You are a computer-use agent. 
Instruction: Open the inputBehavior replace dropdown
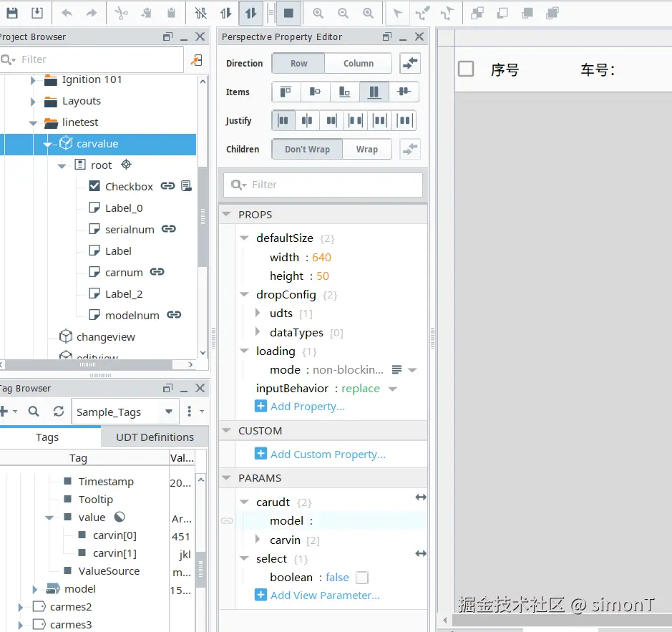[393, 389]
